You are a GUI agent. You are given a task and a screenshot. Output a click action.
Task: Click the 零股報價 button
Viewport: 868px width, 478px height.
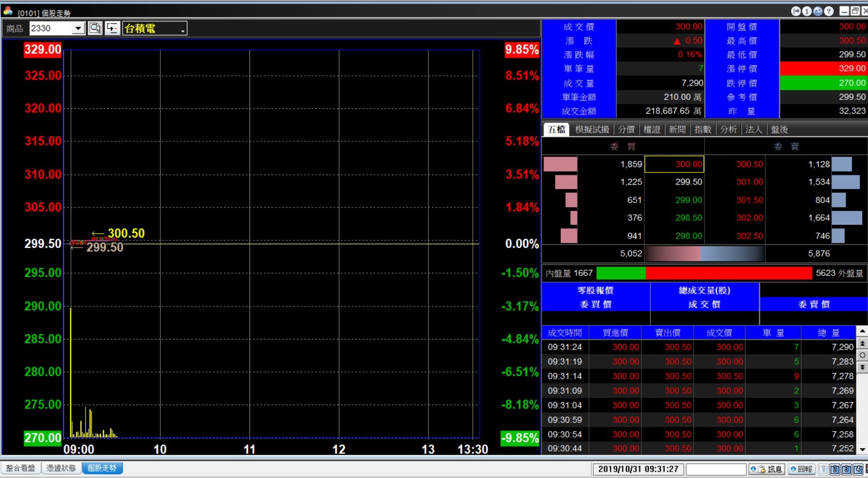coord(595,290)
